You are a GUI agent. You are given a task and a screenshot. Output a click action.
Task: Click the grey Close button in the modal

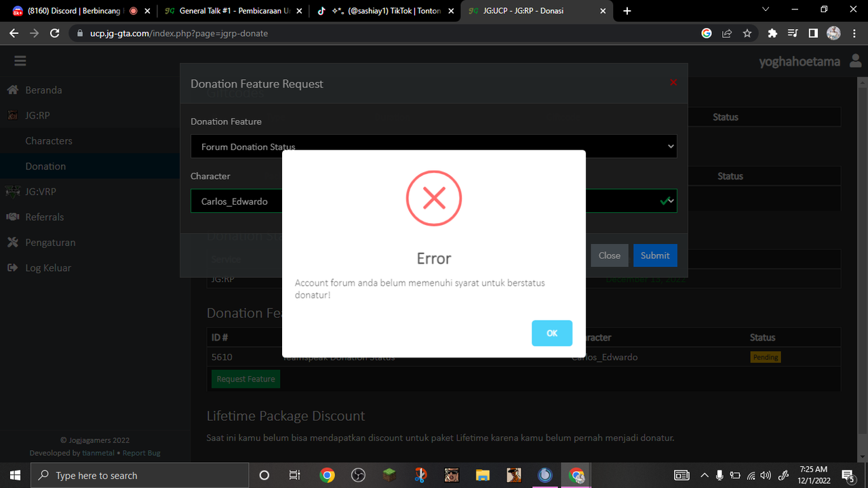(609, 256)
